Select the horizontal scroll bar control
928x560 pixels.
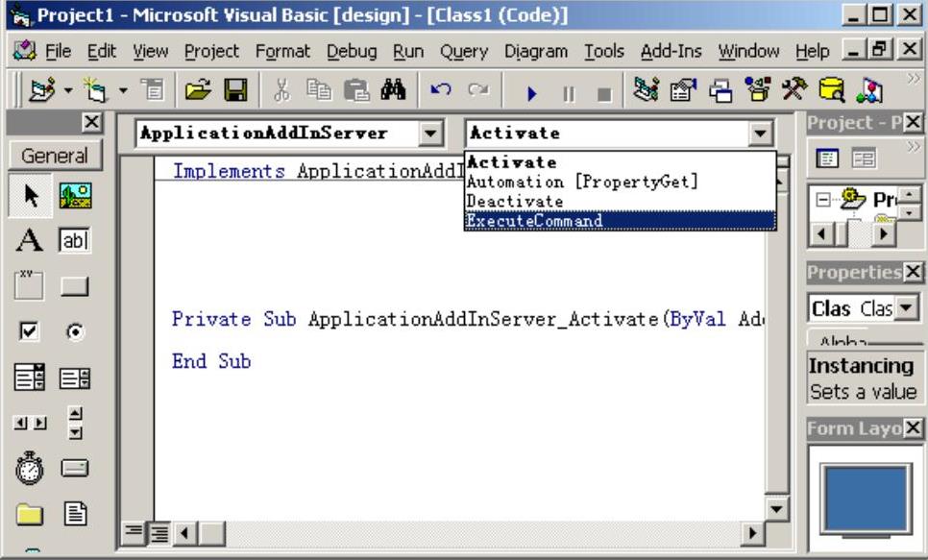(30, 423)
